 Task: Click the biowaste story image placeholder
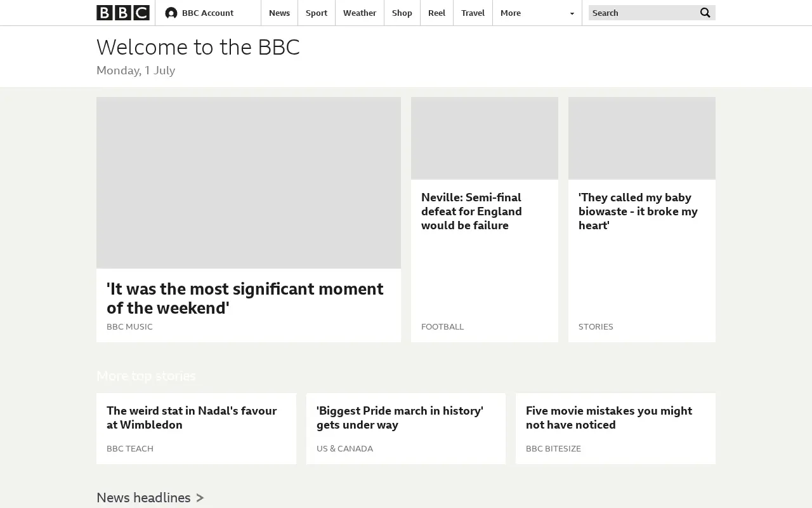pyautogui.click(x=642, y=138)
